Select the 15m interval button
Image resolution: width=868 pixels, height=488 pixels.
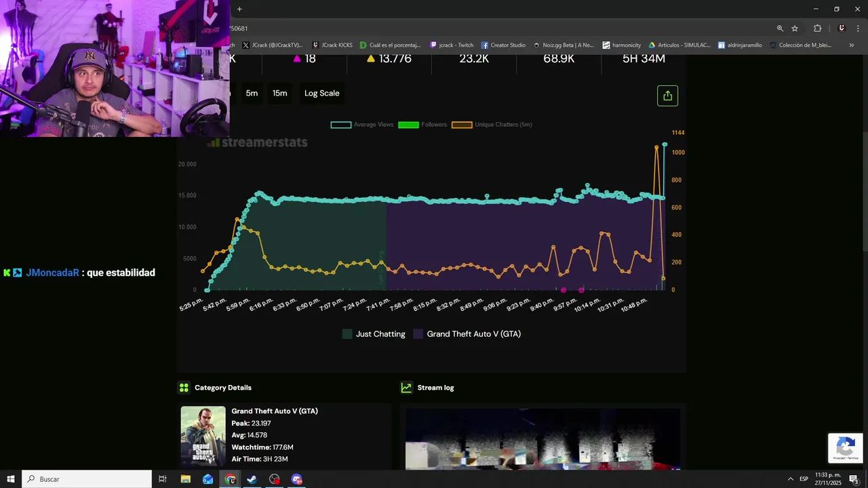pos(279,94)
